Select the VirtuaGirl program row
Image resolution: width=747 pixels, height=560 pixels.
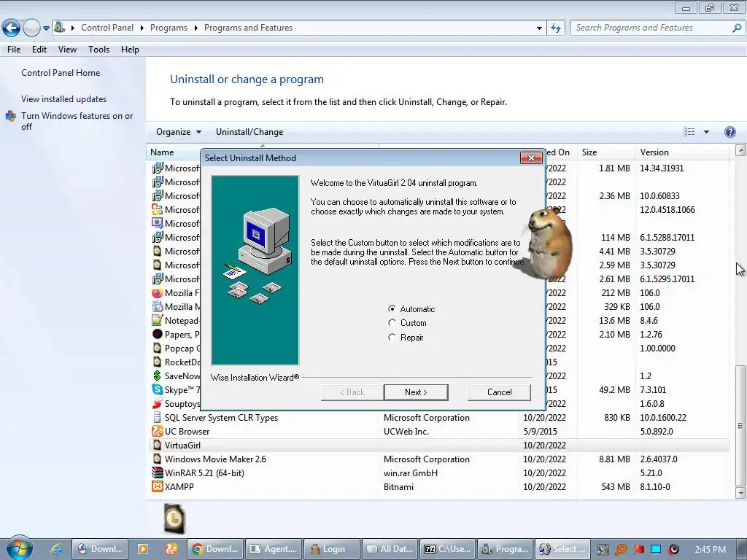[x=438, y=446]
